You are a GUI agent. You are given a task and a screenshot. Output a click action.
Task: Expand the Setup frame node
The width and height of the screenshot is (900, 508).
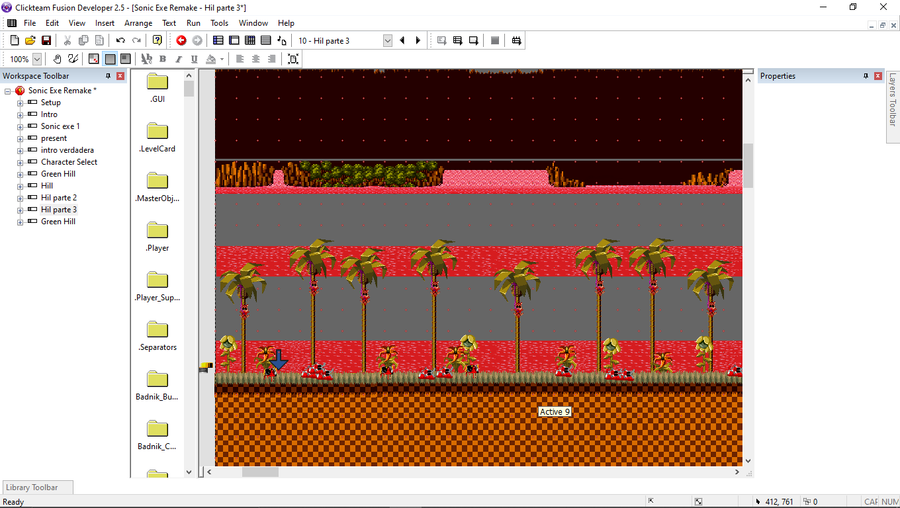20,103
